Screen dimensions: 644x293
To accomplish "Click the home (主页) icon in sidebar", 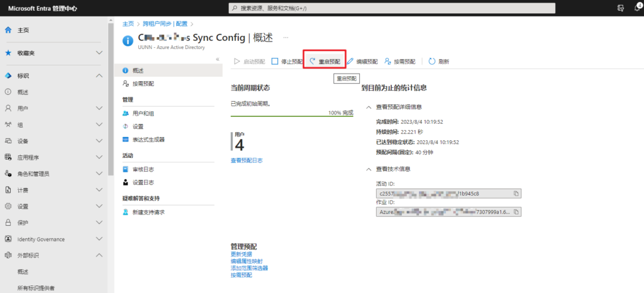I will coord(8,30).
